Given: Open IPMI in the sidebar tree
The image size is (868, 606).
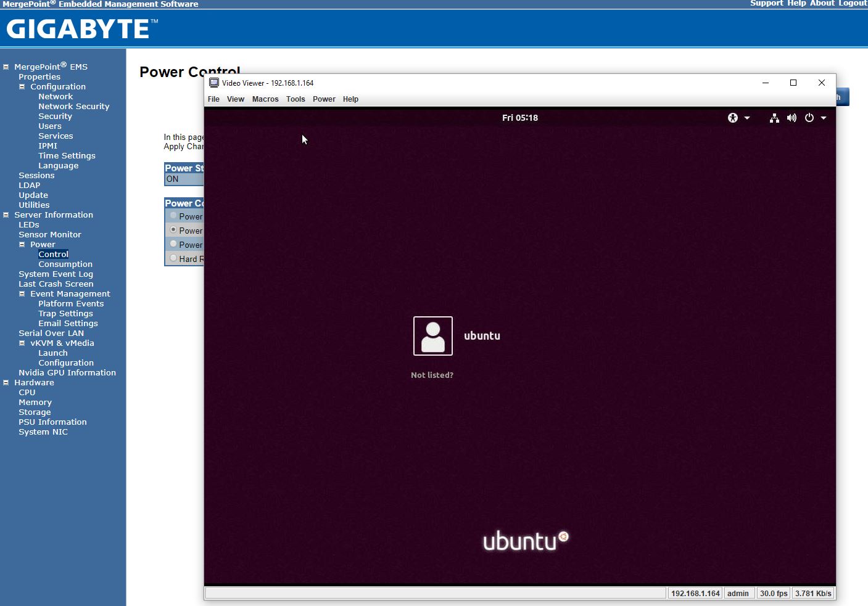Looking at the screenshot, I should click(x=48, y=146).
